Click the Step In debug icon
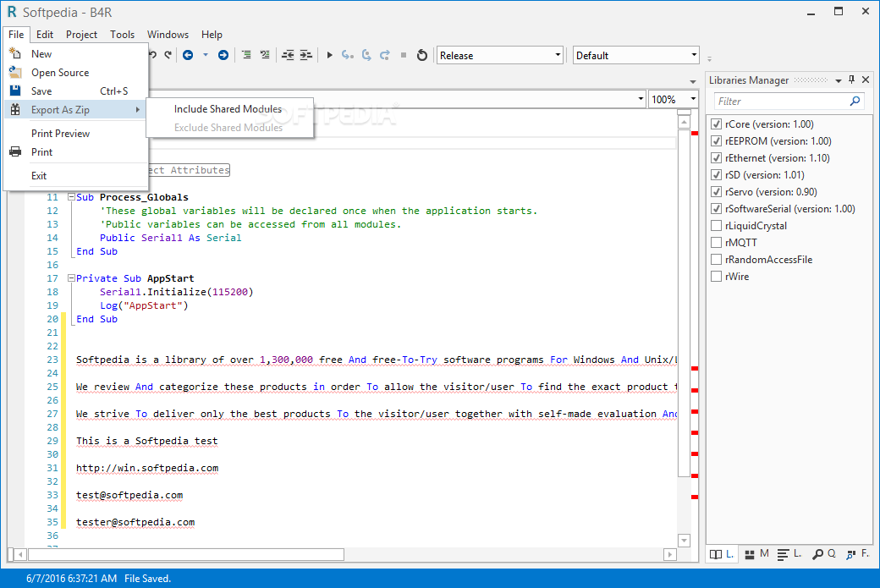Viewport: 880px width, 588px height. (x=348, y=55)
